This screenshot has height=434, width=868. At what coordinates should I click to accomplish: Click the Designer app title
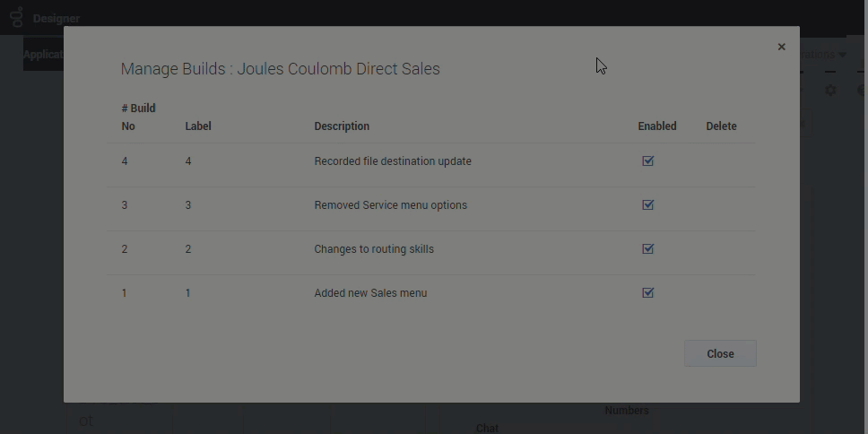click(56, 18)
